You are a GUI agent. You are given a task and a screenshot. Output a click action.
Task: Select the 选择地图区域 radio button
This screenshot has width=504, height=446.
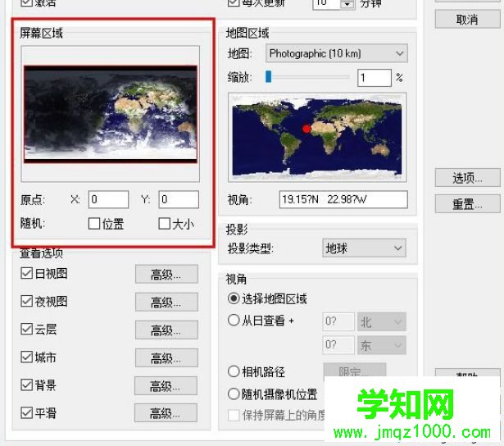coord(234,298)
